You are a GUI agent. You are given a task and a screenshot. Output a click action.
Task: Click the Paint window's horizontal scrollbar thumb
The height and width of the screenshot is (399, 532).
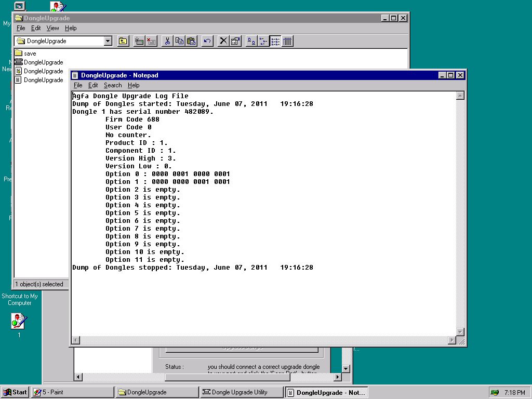(228, 377)
